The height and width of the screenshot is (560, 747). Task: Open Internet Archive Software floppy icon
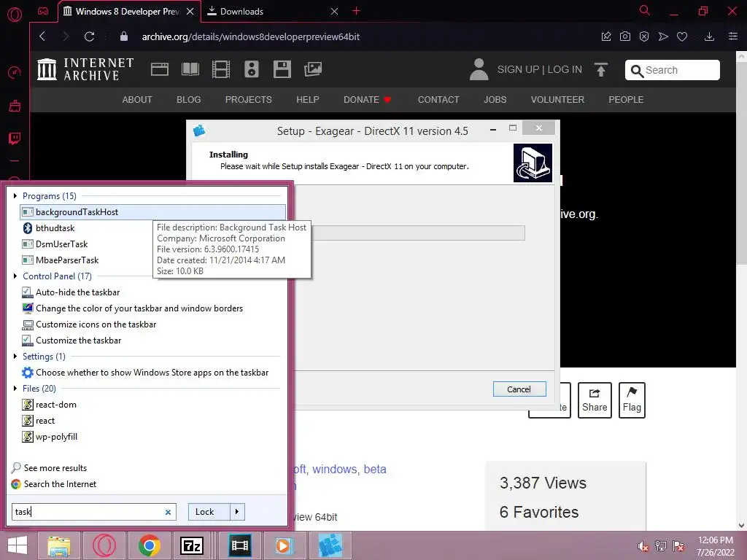(x=282, y=69)
